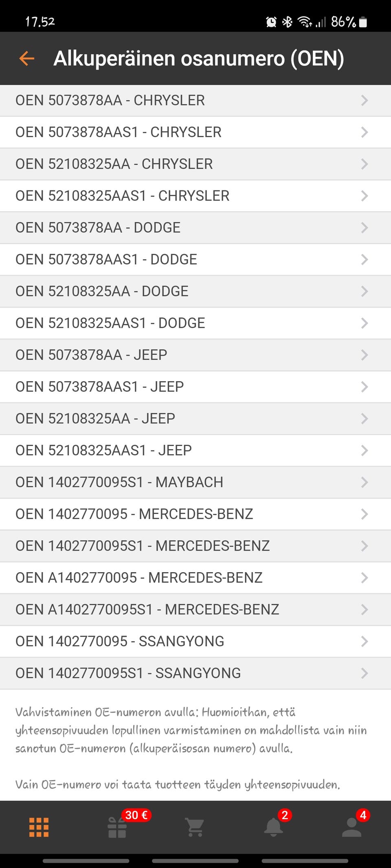This screenshot has height=868, width=391.
Task: Open the shopping cart
Action: coord(195,827)
